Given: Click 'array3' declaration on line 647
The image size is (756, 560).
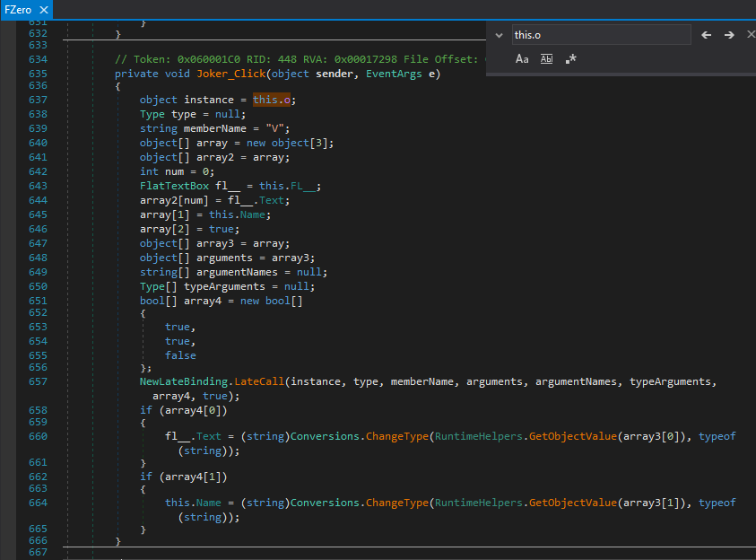Looking at the screenshot, I should (x=215, y=244).
